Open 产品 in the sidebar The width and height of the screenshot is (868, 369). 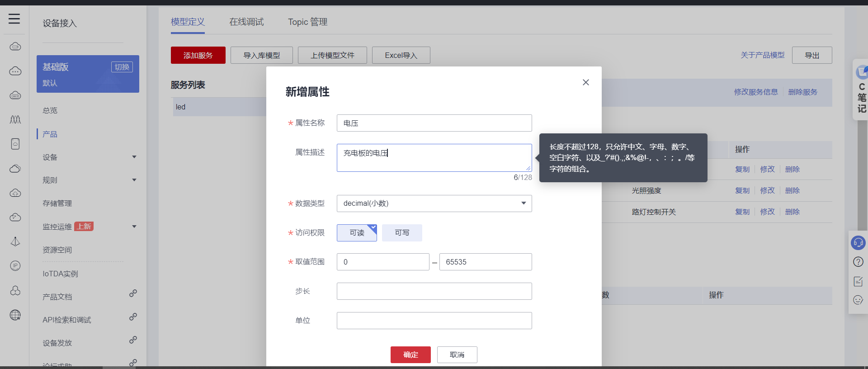tap(50, 134)
